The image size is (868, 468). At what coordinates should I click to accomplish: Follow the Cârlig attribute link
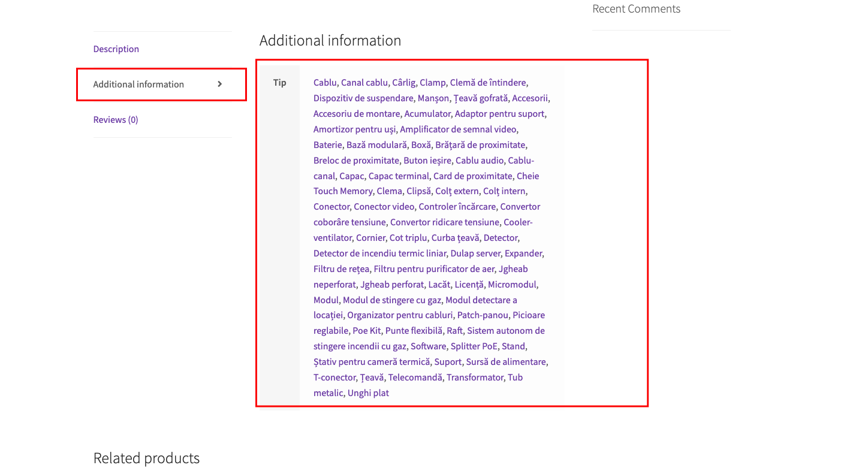[403, 83]
